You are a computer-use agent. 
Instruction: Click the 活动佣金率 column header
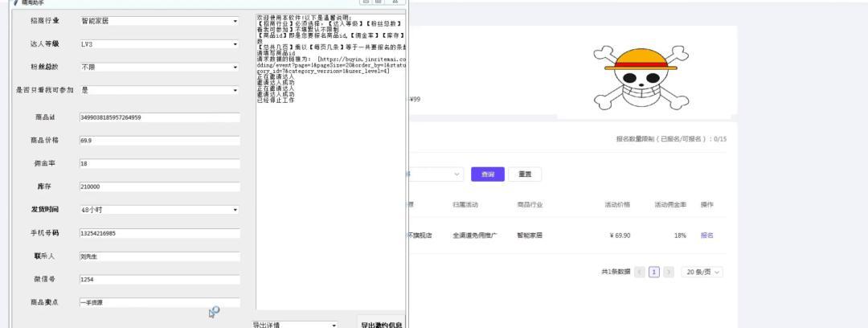[669, 204]
